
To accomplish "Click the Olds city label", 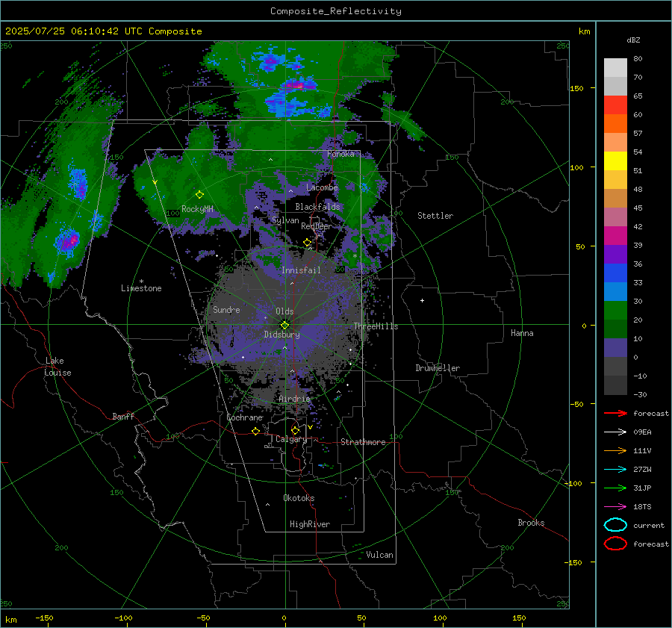I will click(284, 311).
